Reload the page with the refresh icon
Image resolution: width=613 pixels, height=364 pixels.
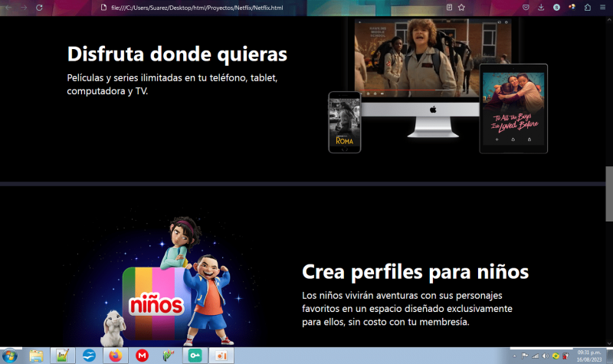pyautogui.click(x=39, y=7)
